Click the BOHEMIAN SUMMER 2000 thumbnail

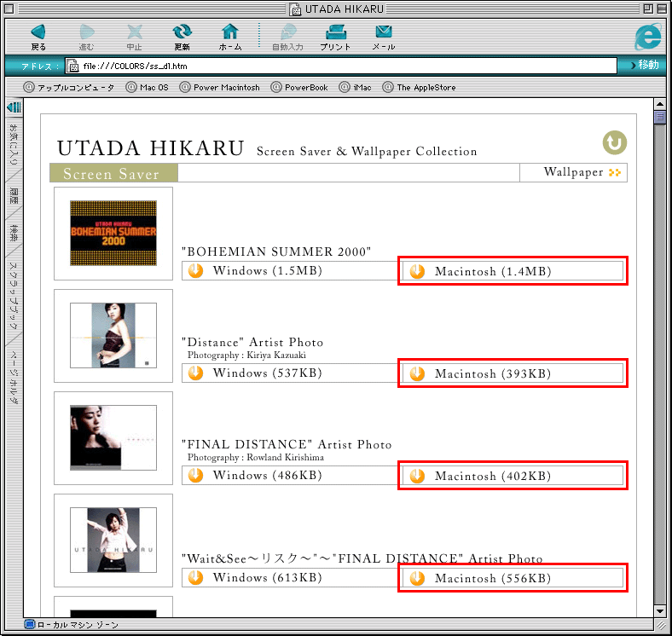[x=113, y=233]
